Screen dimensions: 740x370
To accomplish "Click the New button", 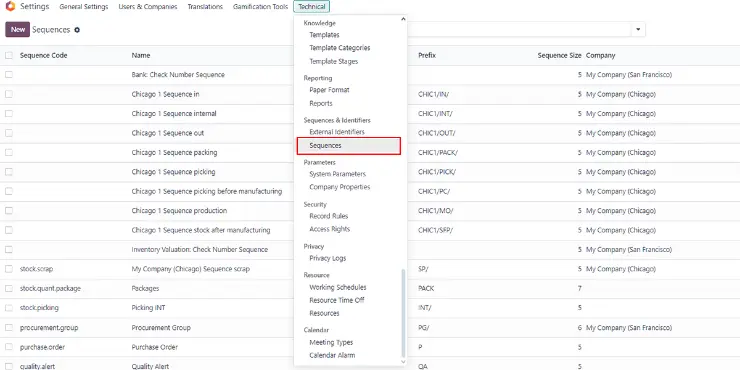I will click(x=17, y=29).
